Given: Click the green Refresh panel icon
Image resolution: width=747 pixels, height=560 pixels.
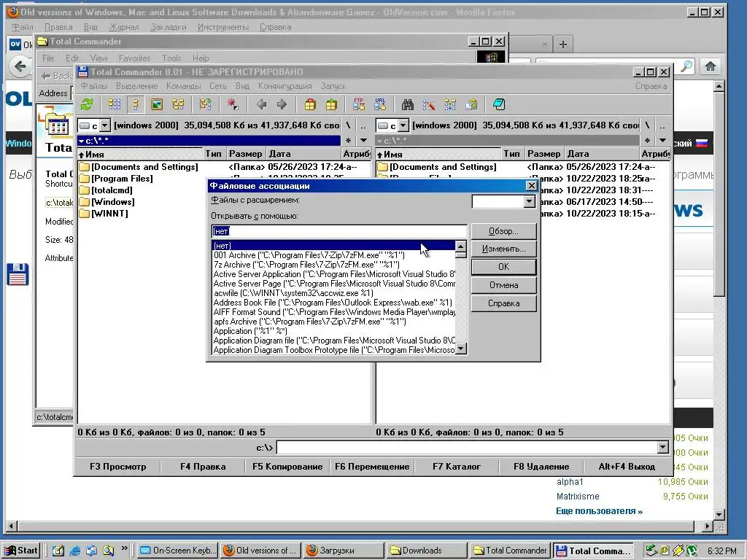Looking at the screenshot, I should pos(88,104).
